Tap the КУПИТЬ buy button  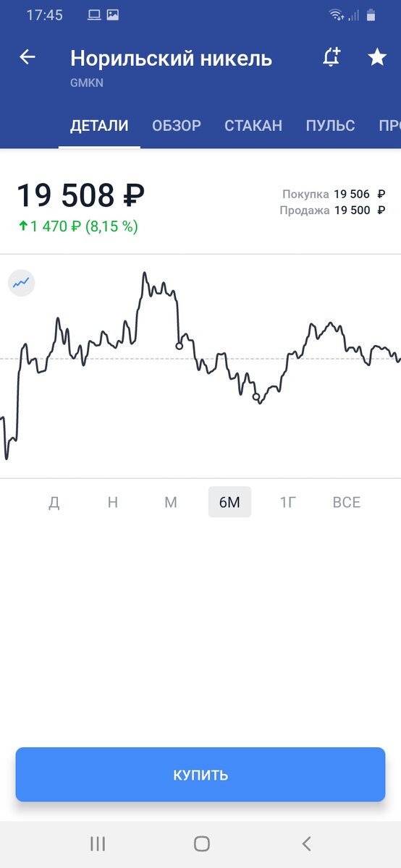[200, 775]
